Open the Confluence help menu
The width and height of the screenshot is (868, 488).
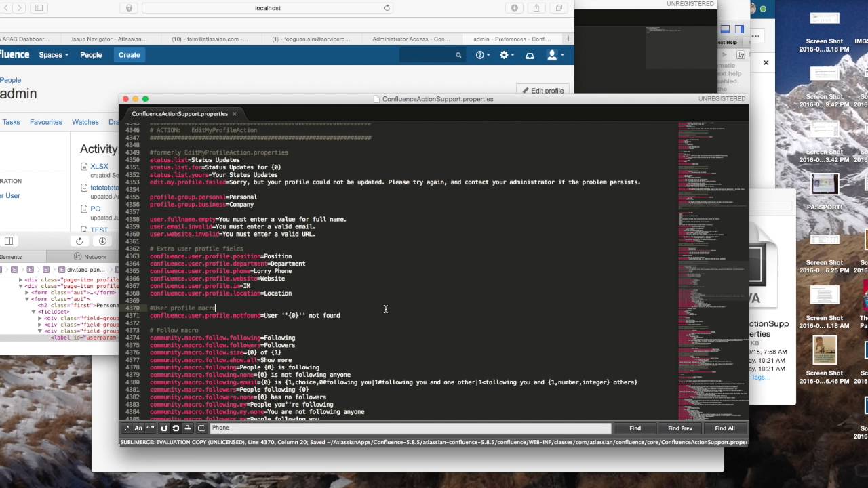coord(482,55)
